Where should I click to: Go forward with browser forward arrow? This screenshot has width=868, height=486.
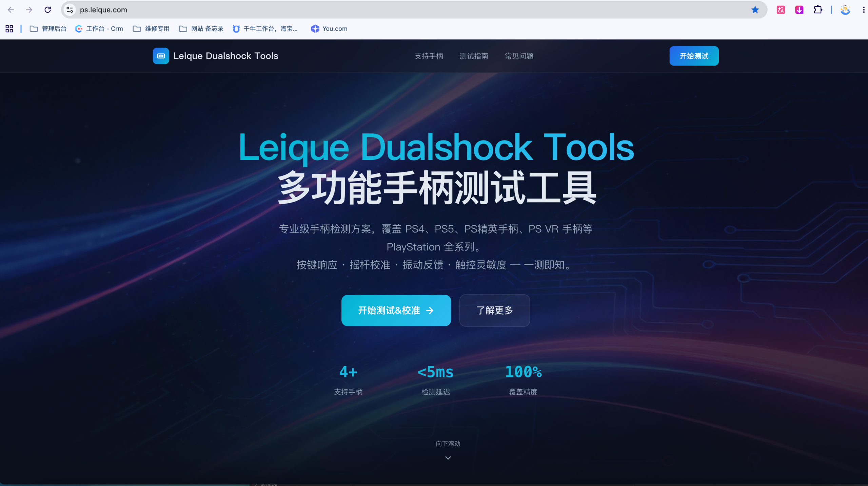pos(29,10)
